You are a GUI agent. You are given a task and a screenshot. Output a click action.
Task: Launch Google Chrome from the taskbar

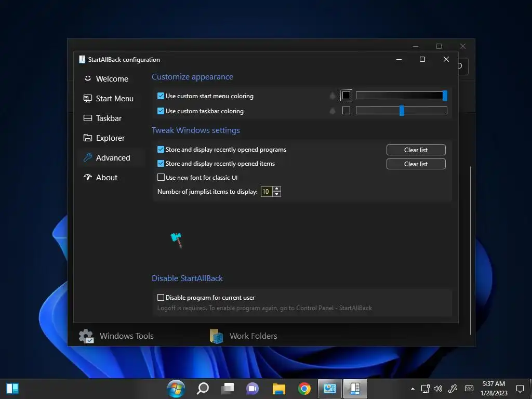(304, 389)
